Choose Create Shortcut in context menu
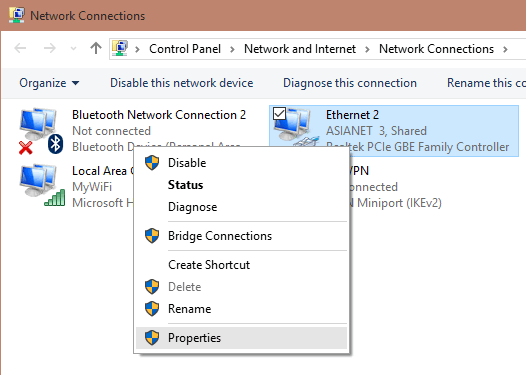The height and width of the screenshot is (375, 526). pyautogui.click(x=241, y=265)
